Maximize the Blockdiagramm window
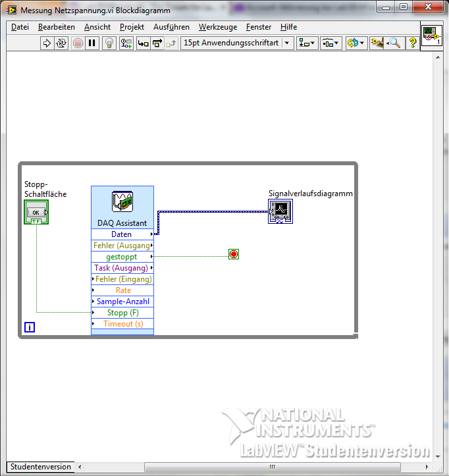This screenshot has height=476, width=449. click(404, 7)
